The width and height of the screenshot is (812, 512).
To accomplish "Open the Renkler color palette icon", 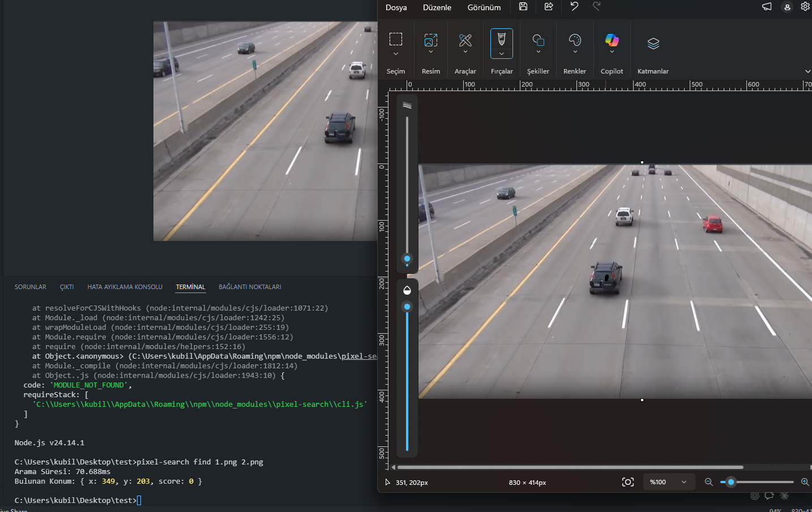I will coord(575,40).
